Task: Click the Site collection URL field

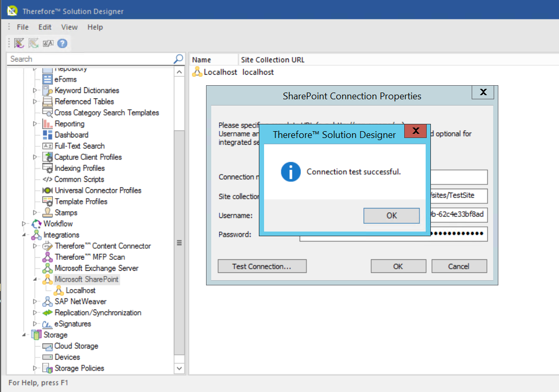Action: pyautogui.click(x=459, y=195)
